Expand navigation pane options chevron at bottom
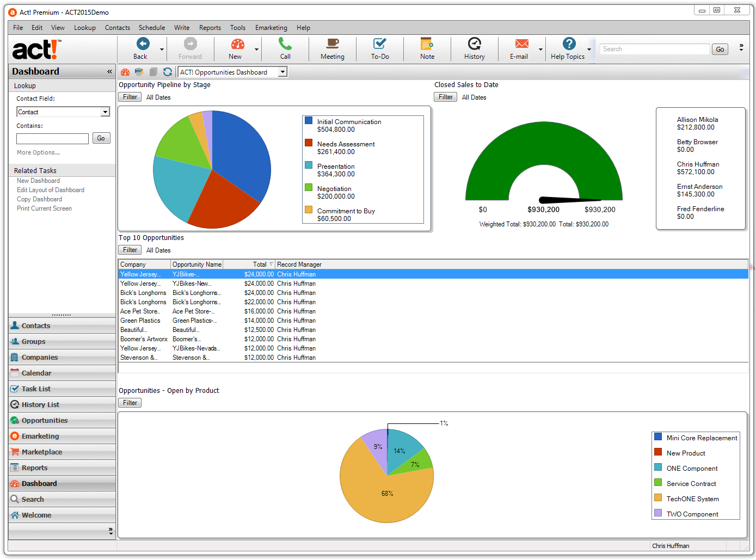 [110, 531]
